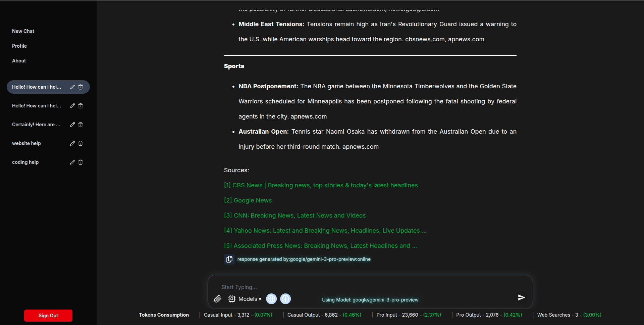
Task: Open source link [4] Yahoo News
Action: tap(325, 231)
